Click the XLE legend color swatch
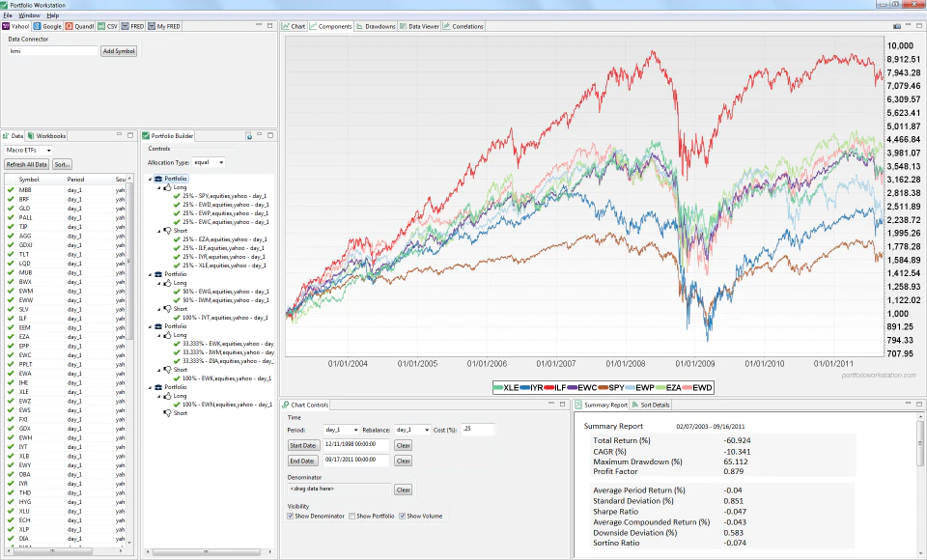Viewport: 927px width, 560px height. click(x=498, y=388)
